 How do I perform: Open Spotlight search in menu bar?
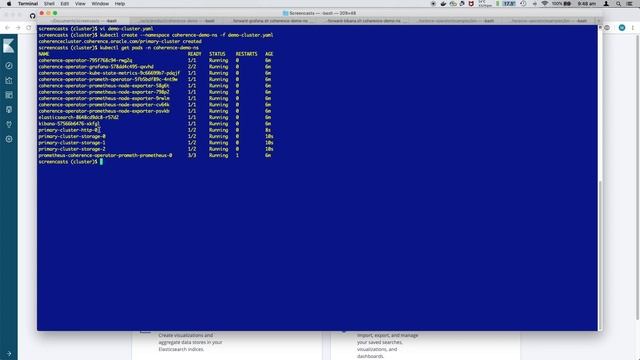click(619, 4)
